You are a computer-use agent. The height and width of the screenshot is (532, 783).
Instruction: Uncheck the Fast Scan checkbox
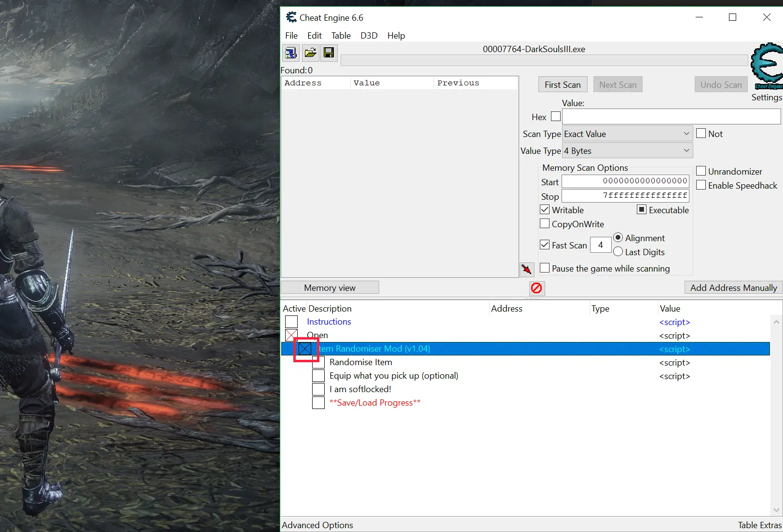pos(545,245)
